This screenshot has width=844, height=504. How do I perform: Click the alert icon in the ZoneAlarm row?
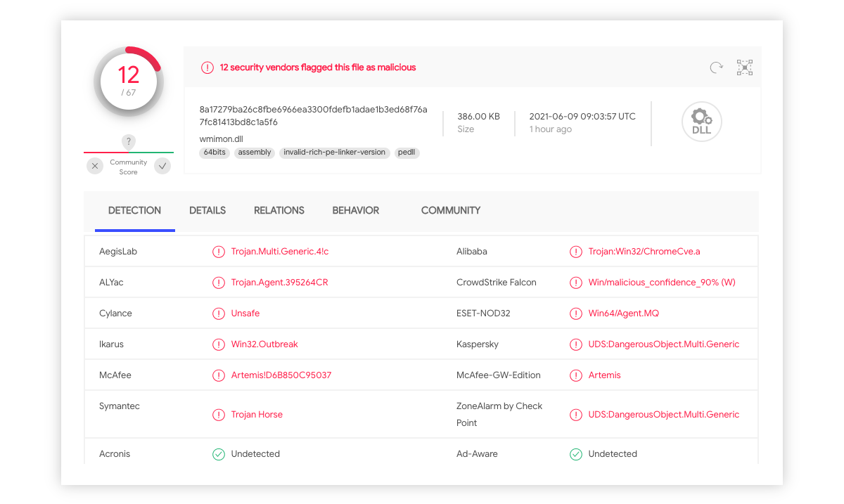[576, 415]
